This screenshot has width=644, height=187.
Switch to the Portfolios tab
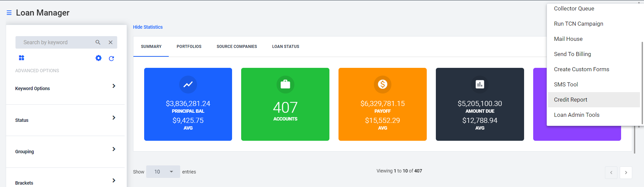(x=189, y=47)
